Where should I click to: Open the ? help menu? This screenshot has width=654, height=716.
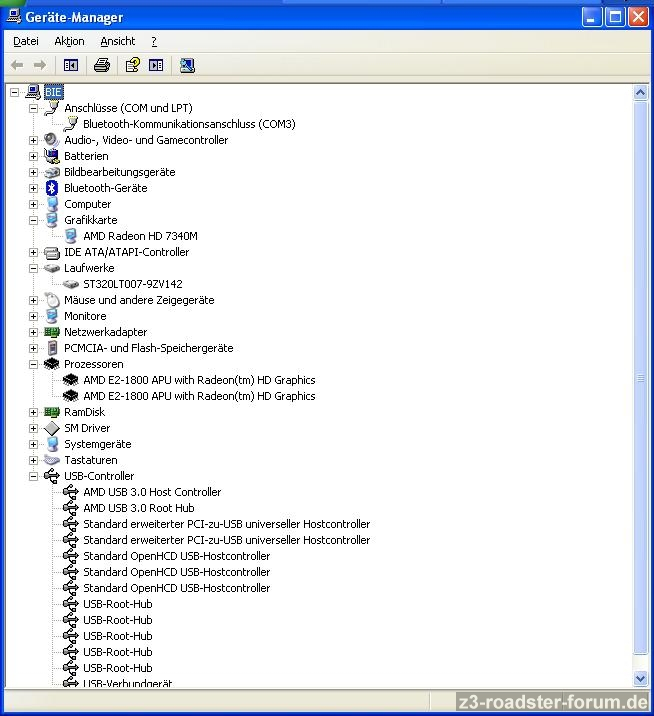pyautogui.click(x=154, y=41)
